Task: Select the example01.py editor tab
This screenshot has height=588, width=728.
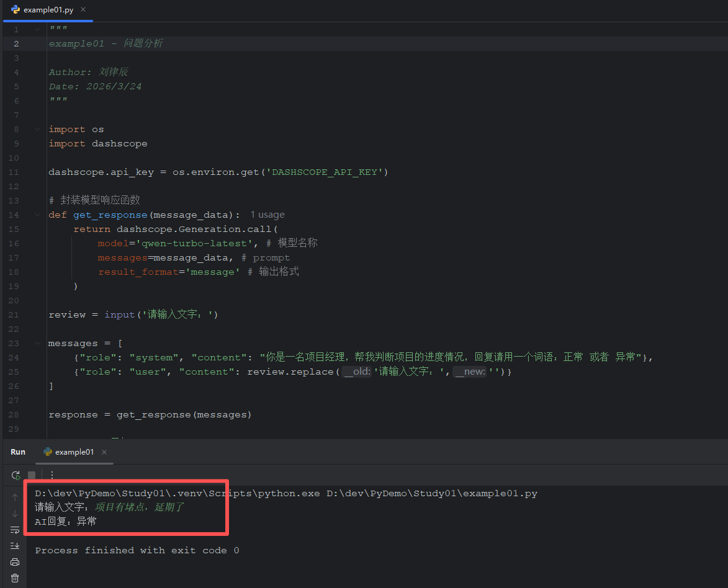Action: coord(48,10)
